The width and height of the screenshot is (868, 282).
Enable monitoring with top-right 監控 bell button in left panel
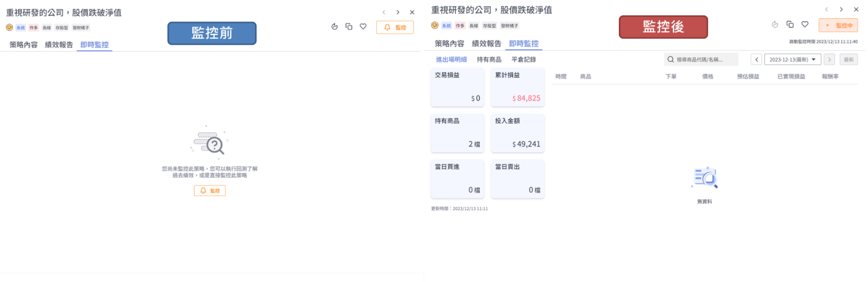[x=395, y=27]
